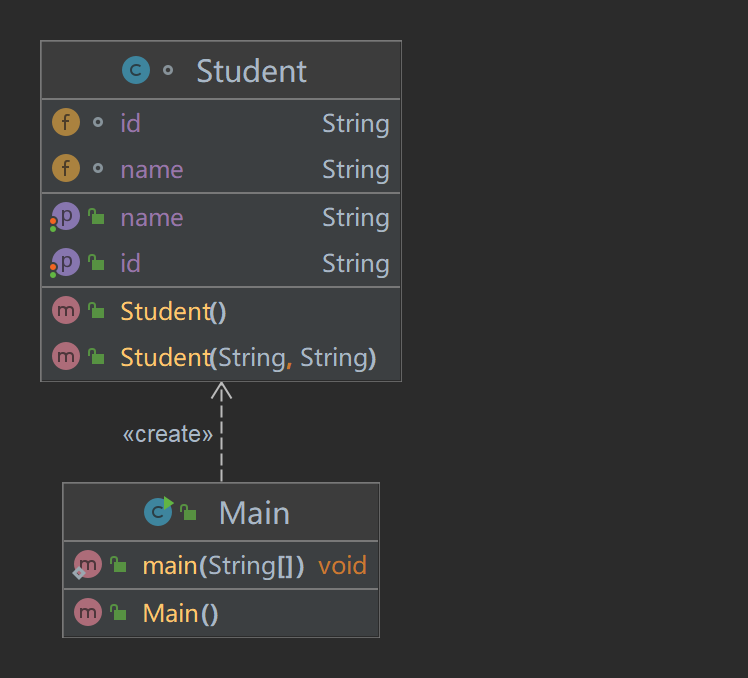Click the method icon beside Main() constructor
Viewport: 748px width, 678px height.
coord(88,613)
